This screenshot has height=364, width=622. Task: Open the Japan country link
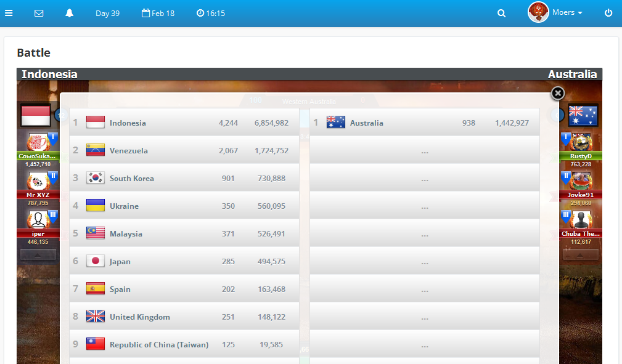click(x=120, y=262)
